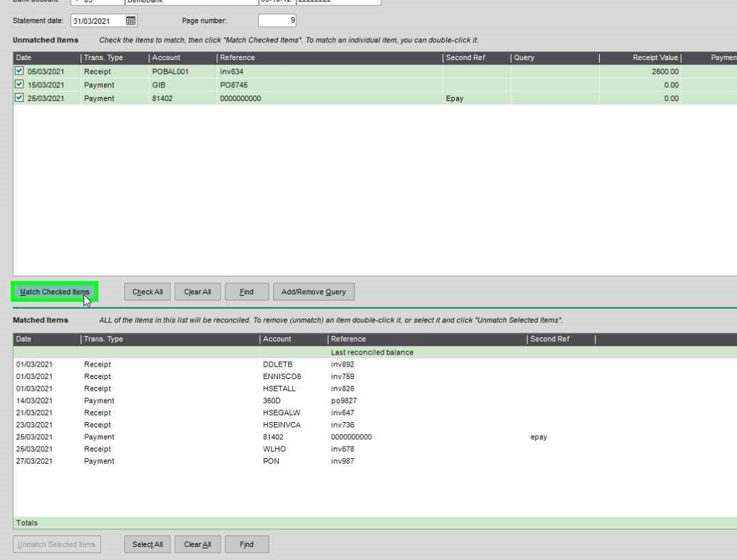The image size is (737, 560).
Task: Sort Unmatched Items by Account header
Action: (183, 58)
